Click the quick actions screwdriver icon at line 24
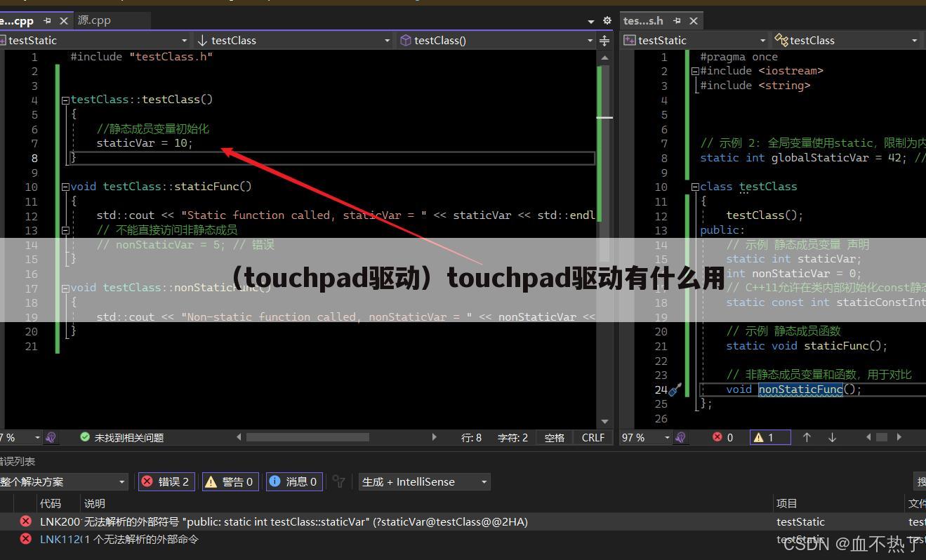 (x=675, y=389)
